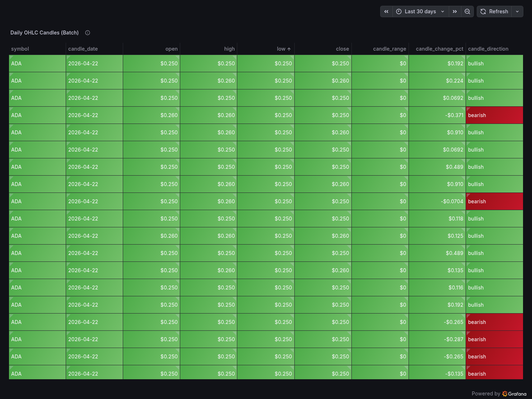Select the $0.118 change percent cell
Viewport: 532px width, 399px height.
point(437,219)
